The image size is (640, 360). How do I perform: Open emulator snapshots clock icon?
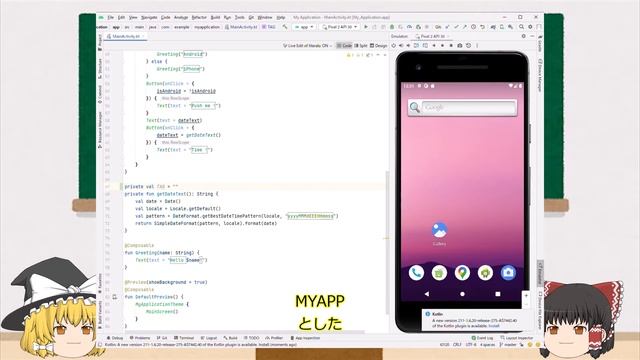pyautogui.click(x=468, y=46)
